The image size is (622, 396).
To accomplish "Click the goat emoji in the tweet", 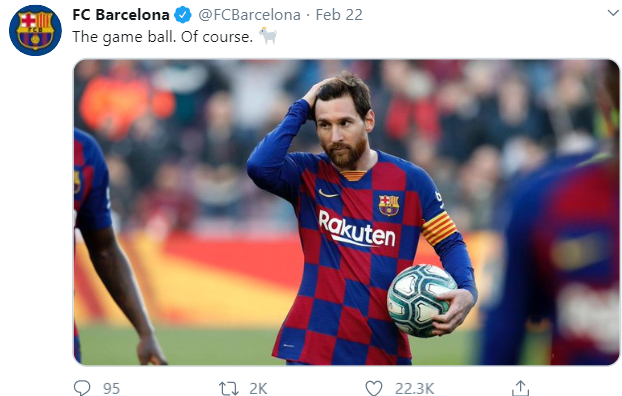I will [x=268, y=36].
